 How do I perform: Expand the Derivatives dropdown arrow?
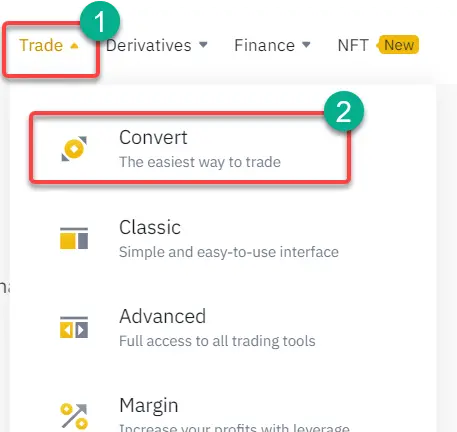point(203,44)
